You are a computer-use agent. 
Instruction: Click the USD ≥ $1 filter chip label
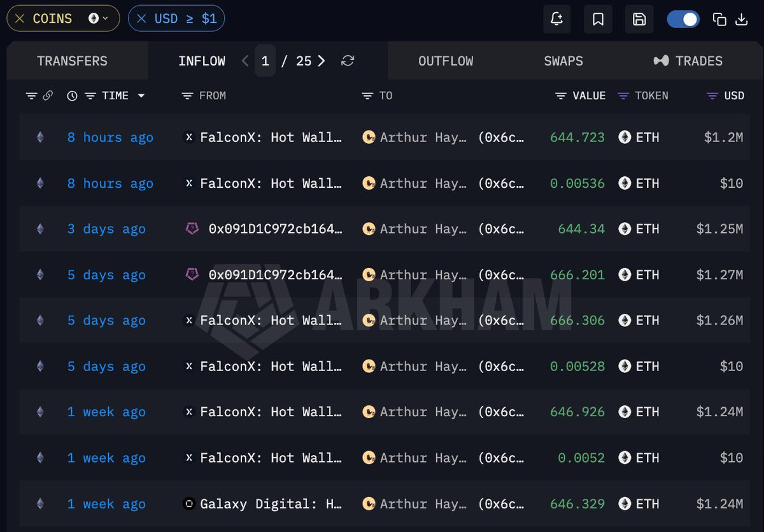[185, 18]
